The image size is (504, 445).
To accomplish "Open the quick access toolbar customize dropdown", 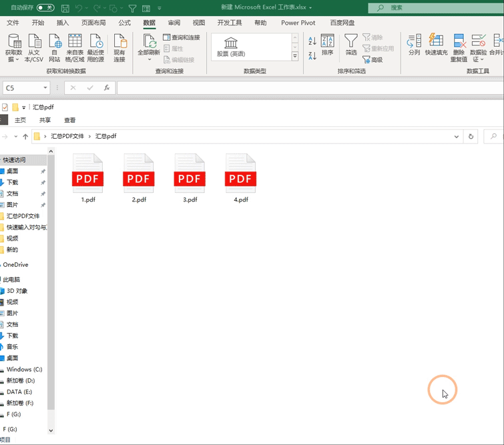I will click(160, 9).
